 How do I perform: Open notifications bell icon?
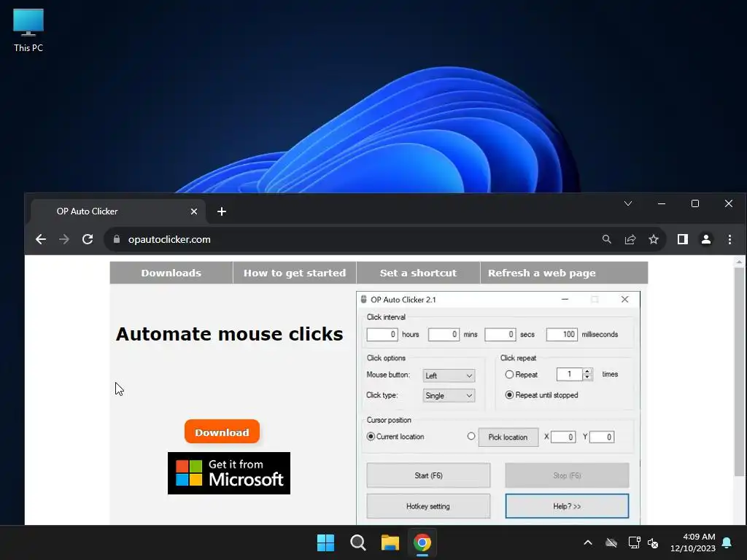tap(727, 542)
